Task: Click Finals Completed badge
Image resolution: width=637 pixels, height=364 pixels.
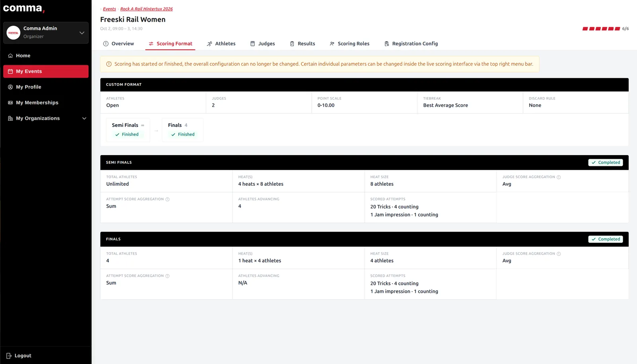Action: tap(606, 239)
